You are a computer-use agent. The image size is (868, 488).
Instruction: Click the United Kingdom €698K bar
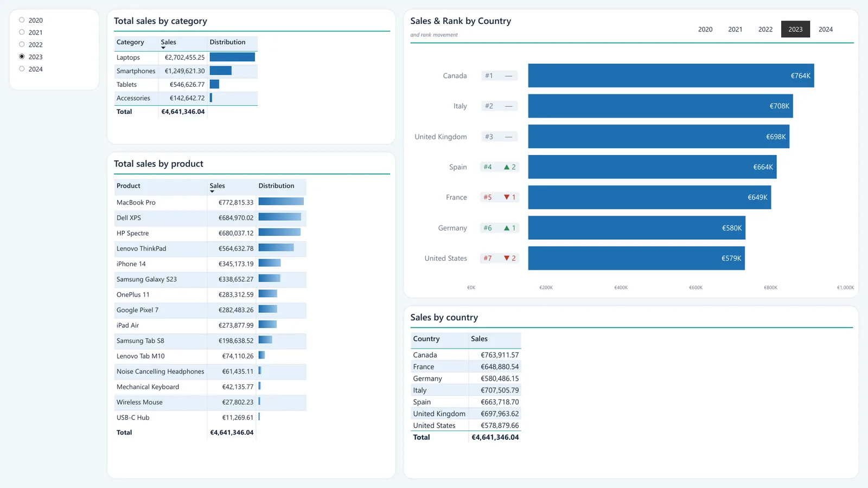(659, 137)
